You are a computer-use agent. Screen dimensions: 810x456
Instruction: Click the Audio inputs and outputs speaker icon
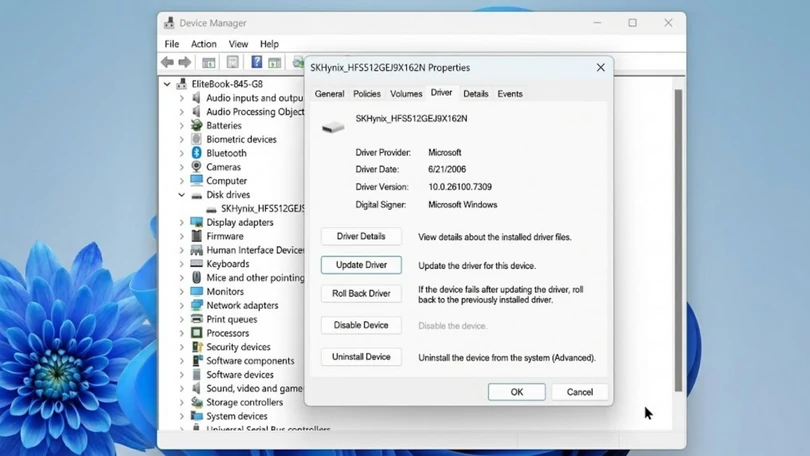coord(196,98)
